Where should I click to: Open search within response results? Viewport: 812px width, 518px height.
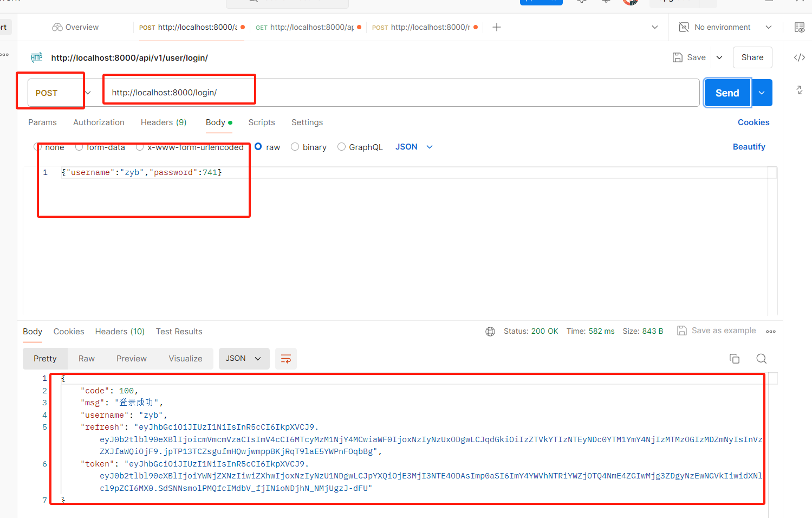(x=761, y=358)
